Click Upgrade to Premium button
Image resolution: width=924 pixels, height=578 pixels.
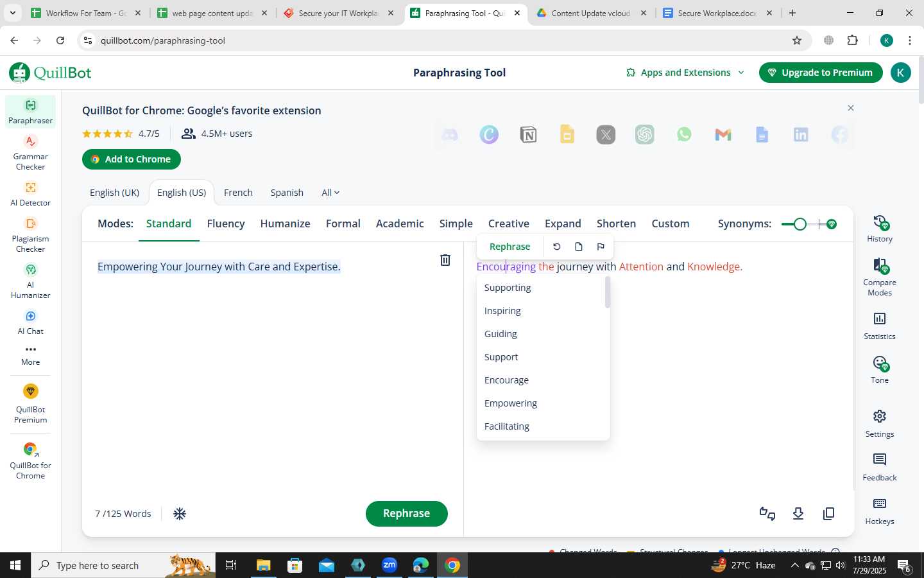click(820, 73)
